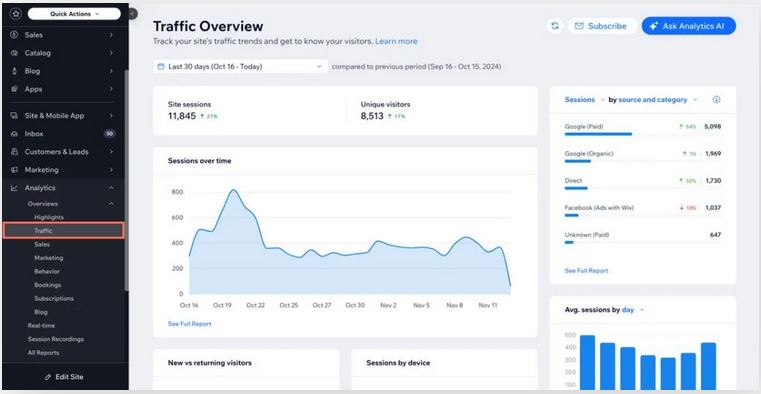Click the Wix star logo icon

coord(16,14)
